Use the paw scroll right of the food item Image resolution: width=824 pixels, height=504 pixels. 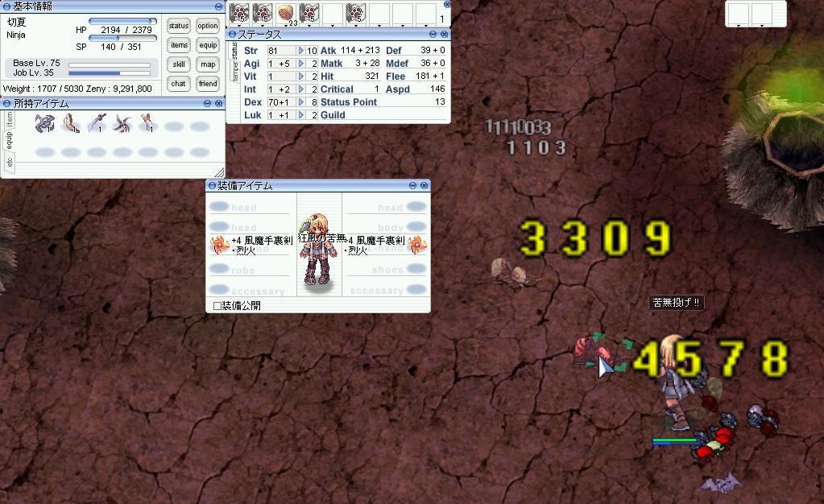[x=309, y=14]
